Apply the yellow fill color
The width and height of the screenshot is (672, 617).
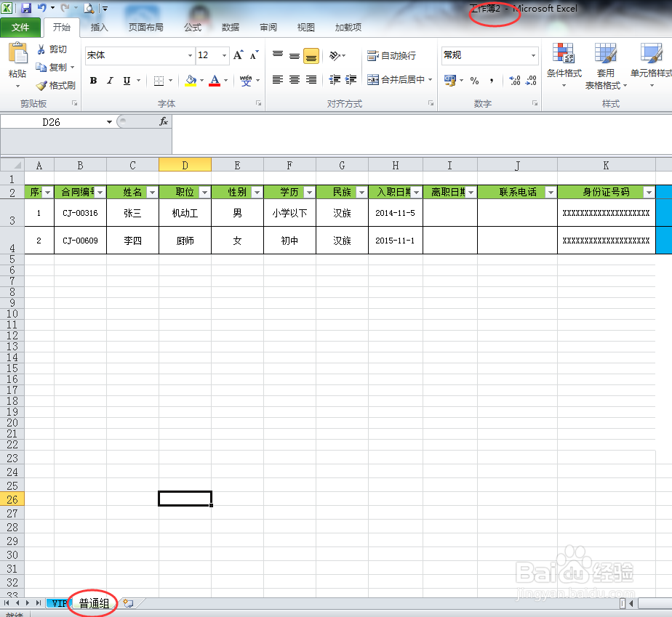tap(191, 81)
